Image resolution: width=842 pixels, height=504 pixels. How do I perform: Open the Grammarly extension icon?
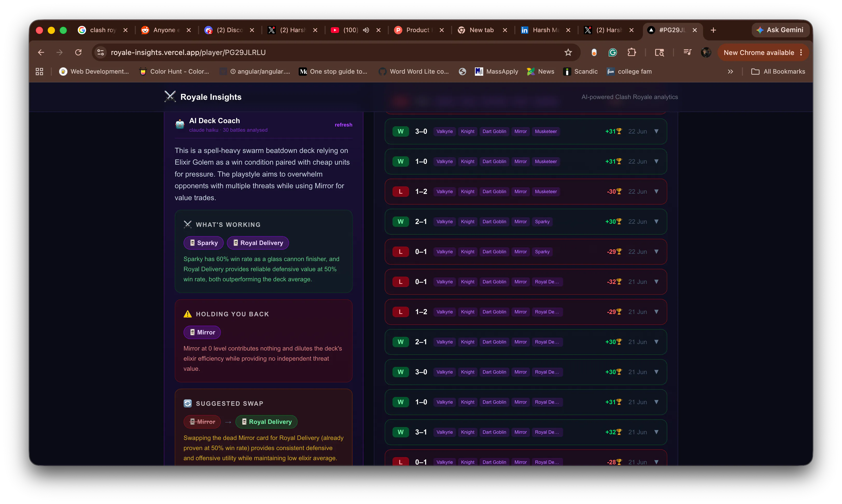pyautogui.click(x=613, y=52)
